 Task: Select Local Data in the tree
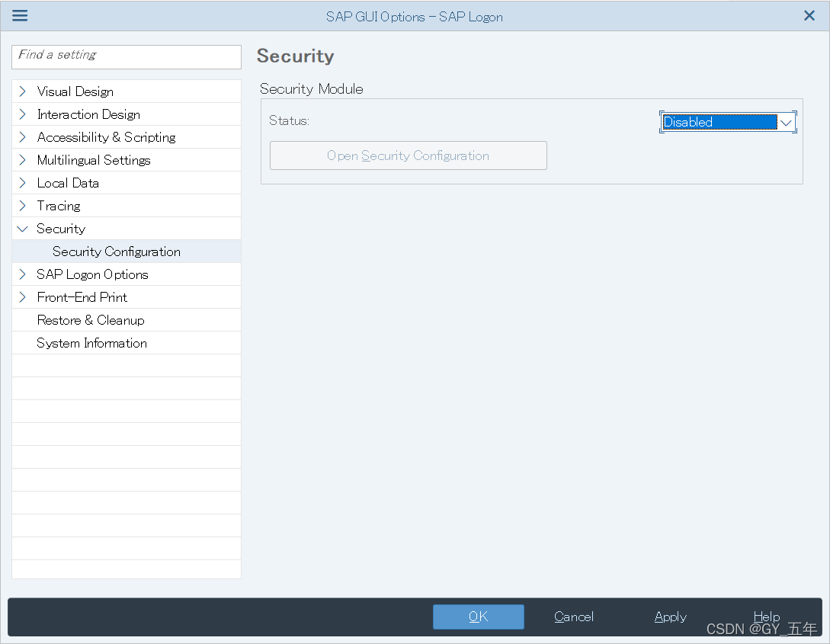click(x=68, y=183)
